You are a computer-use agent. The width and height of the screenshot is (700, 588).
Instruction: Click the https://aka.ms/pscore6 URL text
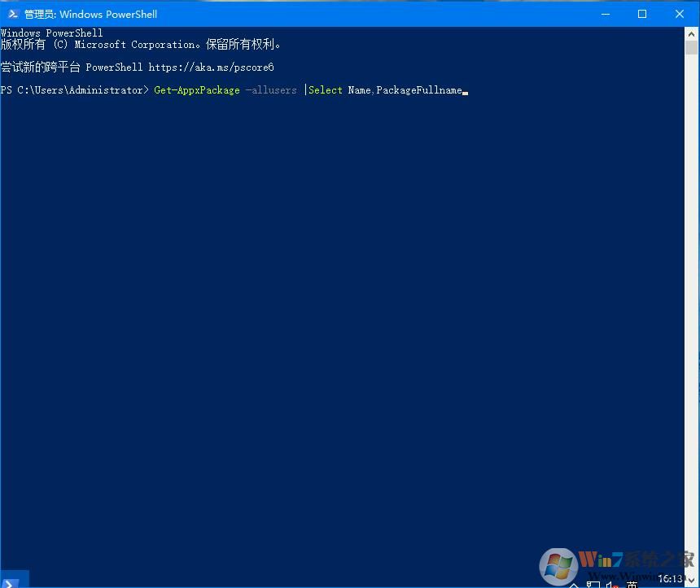[211, 68]
